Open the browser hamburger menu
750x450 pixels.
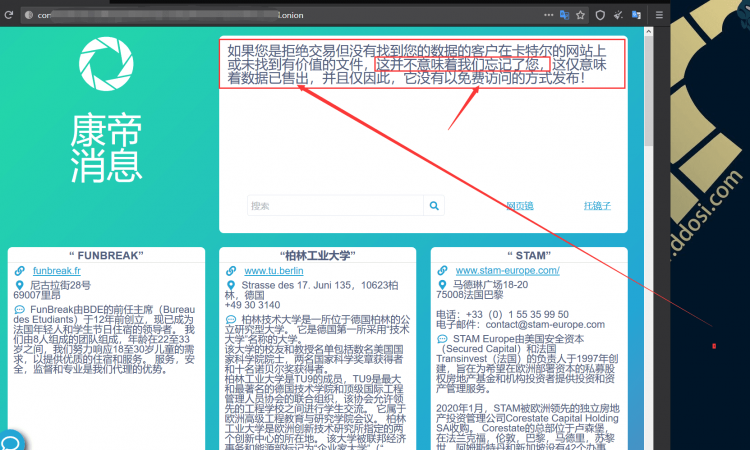pyautogui.click(x=659, y=15)
